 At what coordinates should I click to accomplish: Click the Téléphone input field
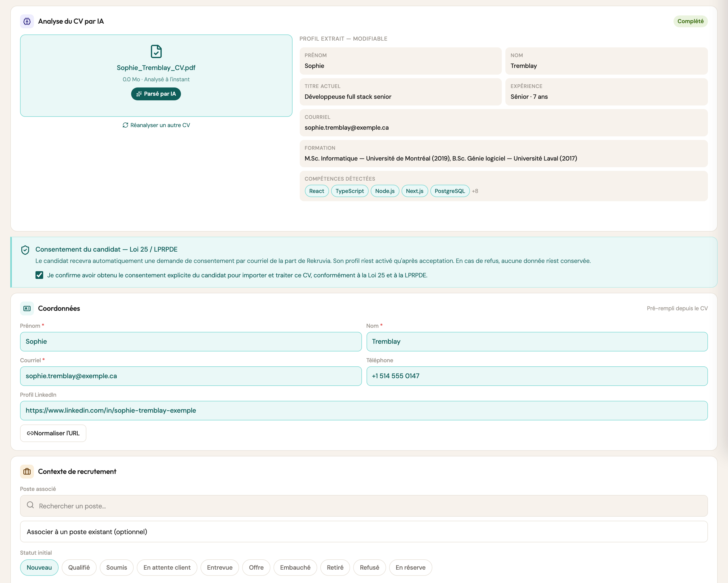click(x=537, y=376)
